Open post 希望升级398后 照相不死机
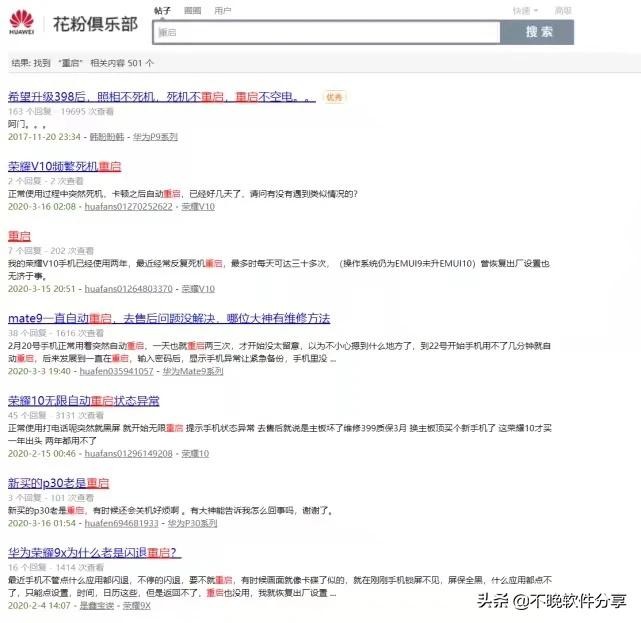Viewport: 641px width, 623px height. pos(160,97)
